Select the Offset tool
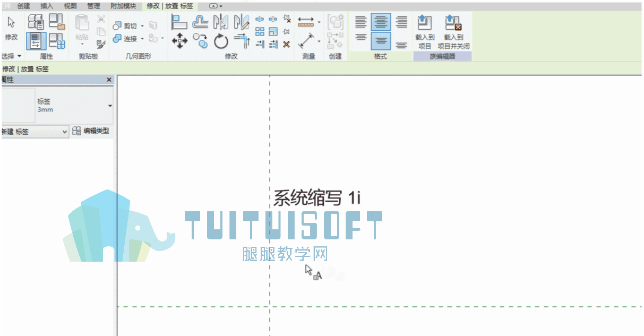Viewport: 644px width, 336px height. click(x=200, y=22)
